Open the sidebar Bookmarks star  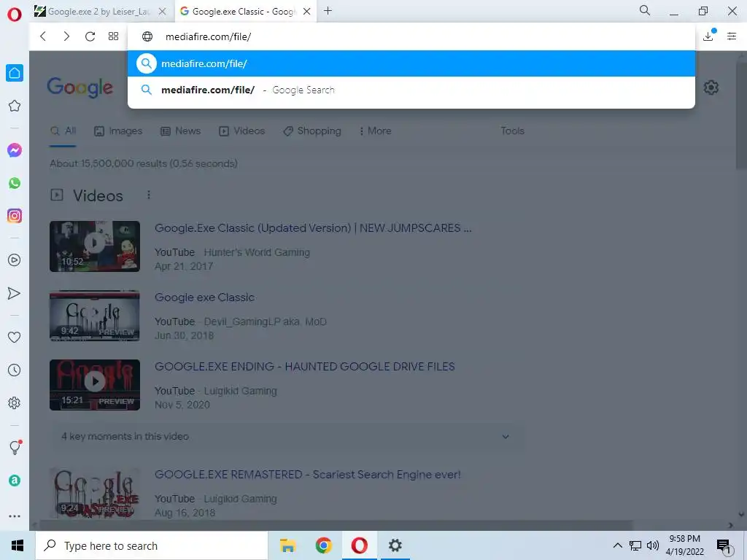[x=15, y=106]
